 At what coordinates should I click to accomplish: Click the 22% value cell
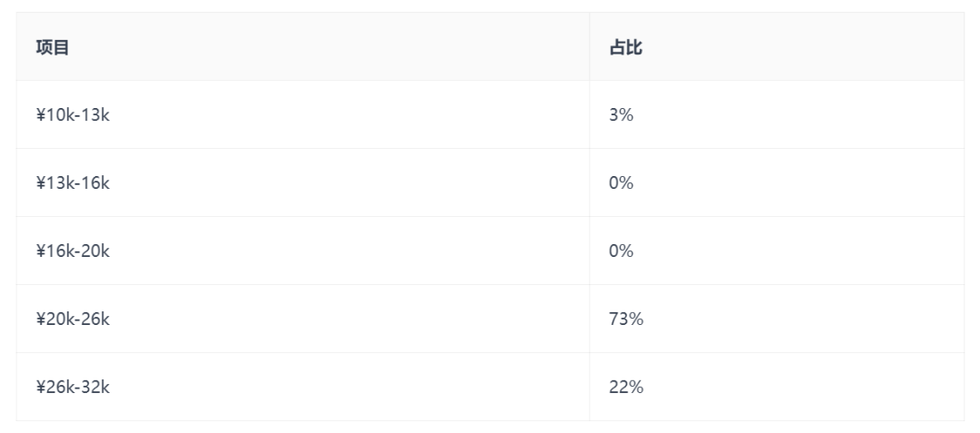tap(626, 388)
